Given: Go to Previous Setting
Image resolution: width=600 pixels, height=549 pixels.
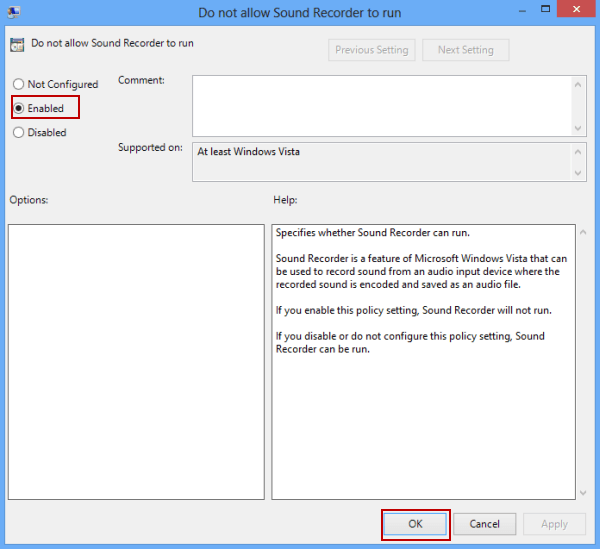Looking at the screenshot, I should coord(372,50).
